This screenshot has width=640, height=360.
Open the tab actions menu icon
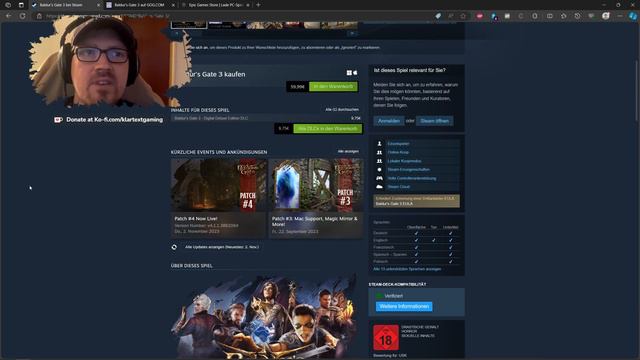(x=21, y=5)
